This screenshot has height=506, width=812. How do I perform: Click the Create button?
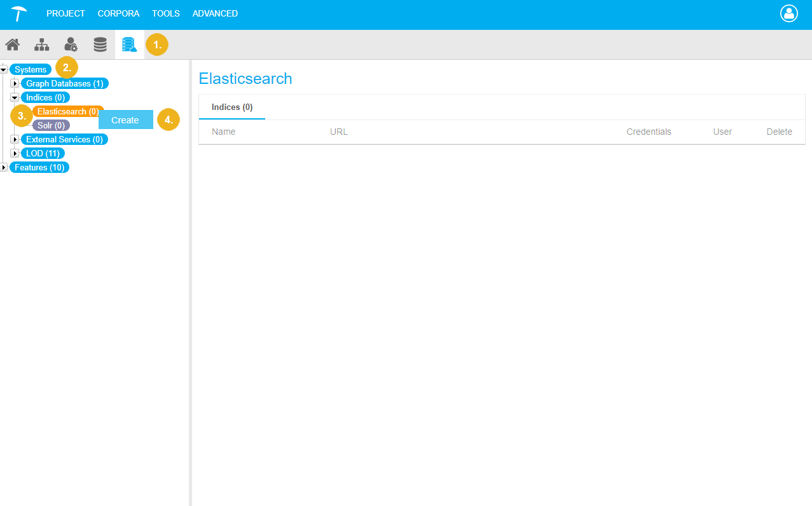[125, 120]
